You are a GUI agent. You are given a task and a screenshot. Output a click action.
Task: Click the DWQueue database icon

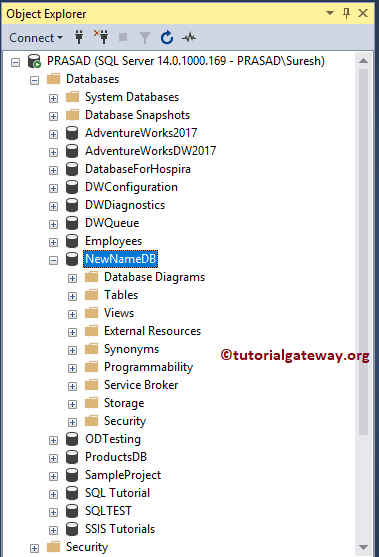click(x=72, y=223)
